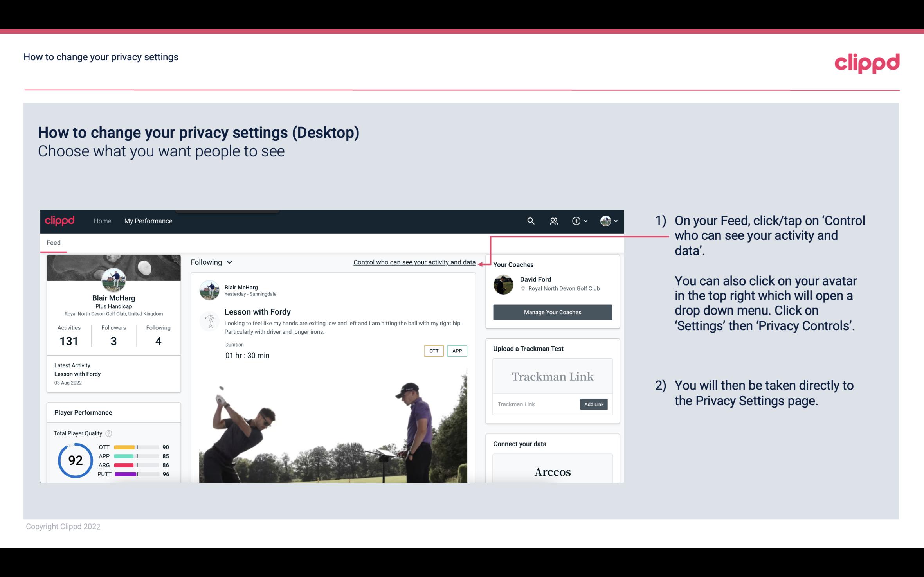Expand player performance Total Player Quality info
This screenshot has width=924, height=577.
(109, 433)
